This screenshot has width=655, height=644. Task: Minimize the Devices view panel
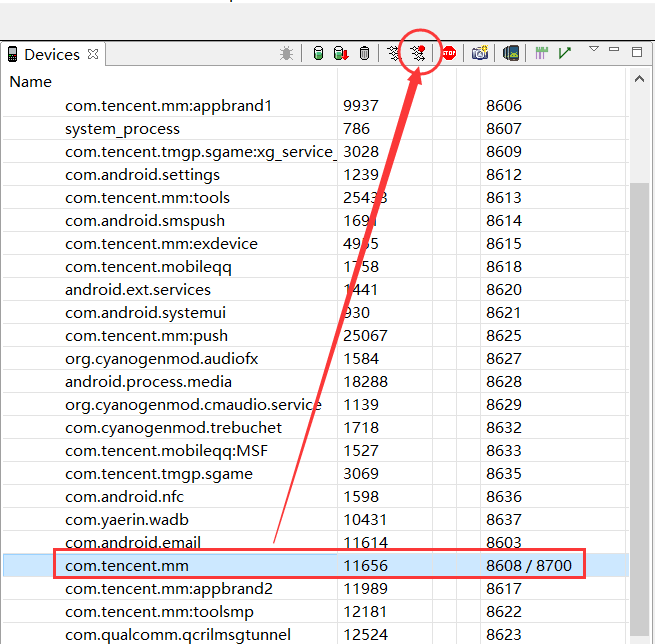(614, 49)
